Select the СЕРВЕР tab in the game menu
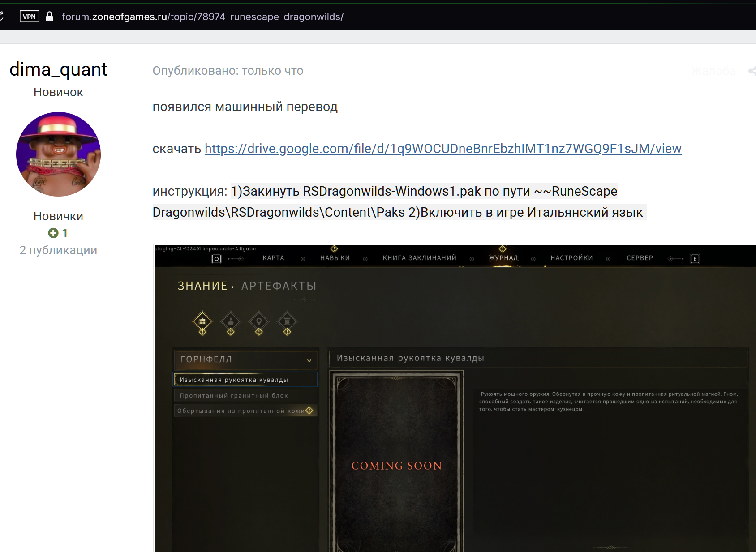Image resolution: width=756 pixels, height=552 pixels. pyautogui.click(x=640, y=258)
